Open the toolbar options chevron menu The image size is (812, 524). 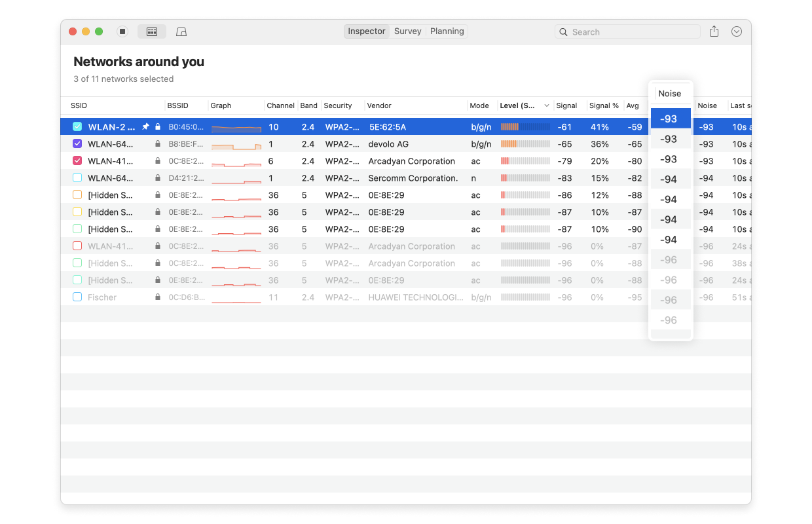[x=736, y=31]
